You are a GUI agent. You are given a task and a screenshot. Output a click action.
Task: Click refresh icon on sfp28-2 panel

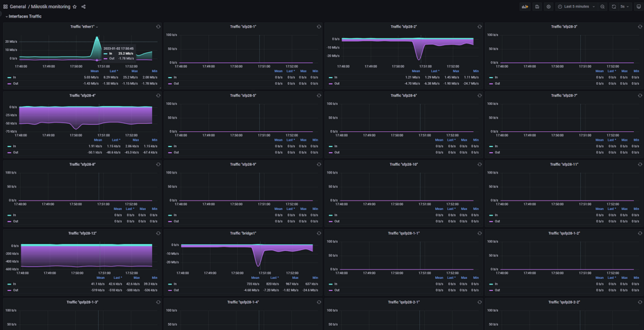point(479,26)
